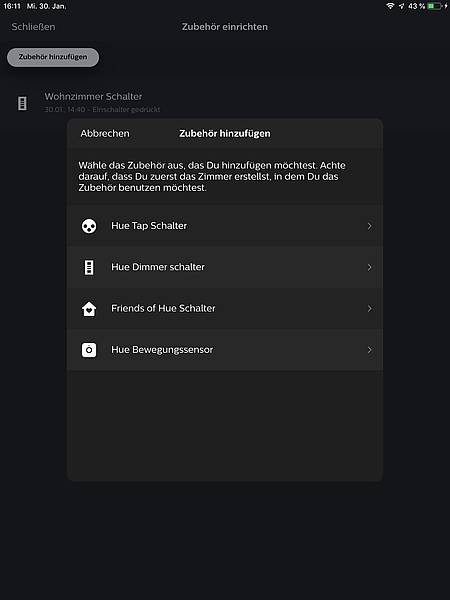This screenshot has height=600, width=450.
Task: Tap the battery icon in status bar
Action: tap(435, 6)
